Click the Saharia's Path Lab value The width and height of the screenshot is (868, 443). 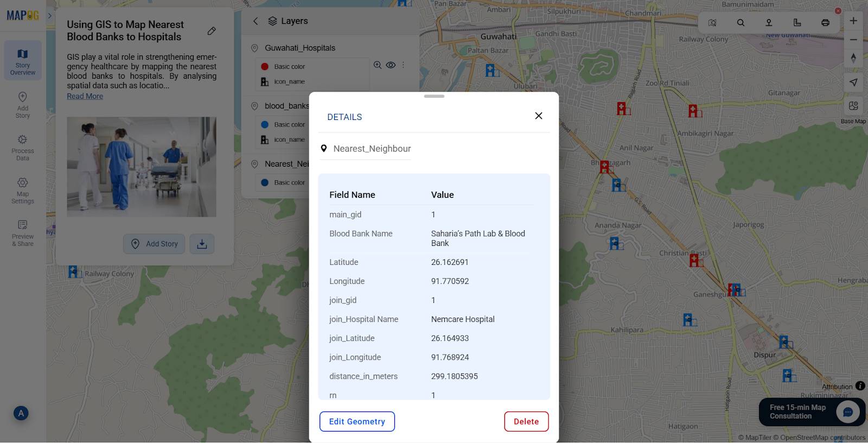[478, 238]
